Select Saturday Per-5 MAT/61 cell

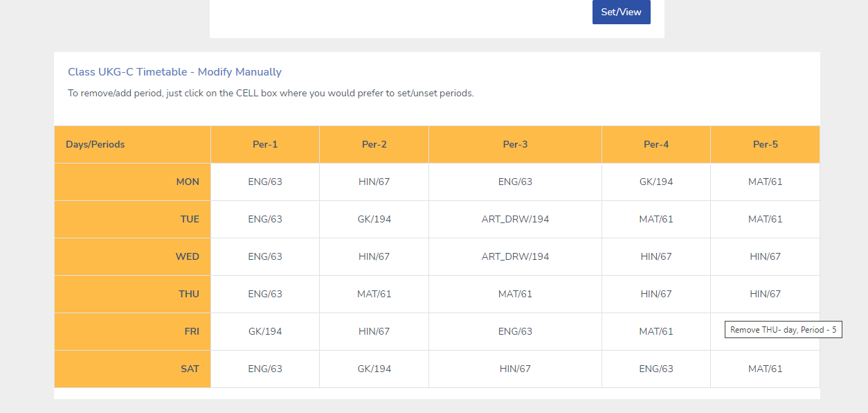(x=766, y=369)
